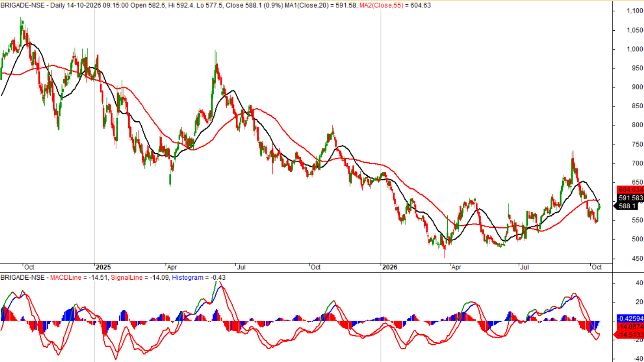Select the -40 label on the MACD axis
Screen dimensions: 644x362
tap(638, 359)
